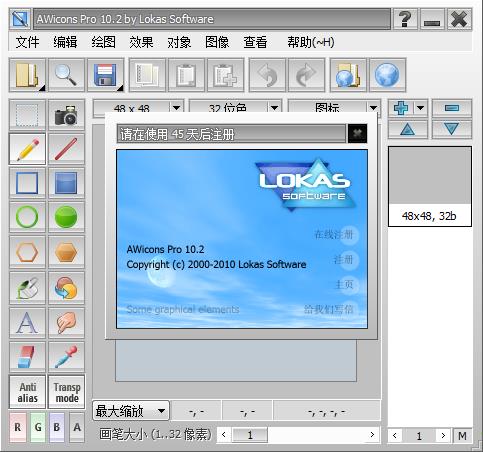
Task: Toggle the R red channel button
Action: 18,427
